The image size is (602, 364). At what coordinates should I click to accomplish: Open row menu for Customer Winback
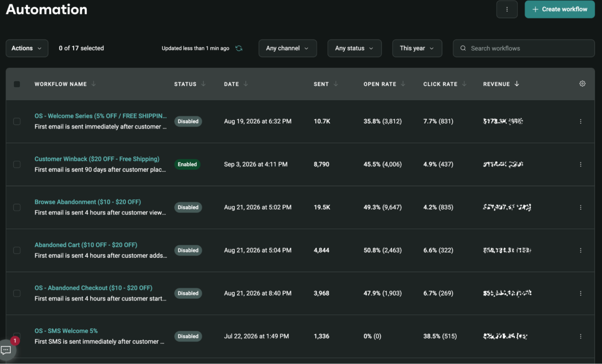[x=580, y=164]
